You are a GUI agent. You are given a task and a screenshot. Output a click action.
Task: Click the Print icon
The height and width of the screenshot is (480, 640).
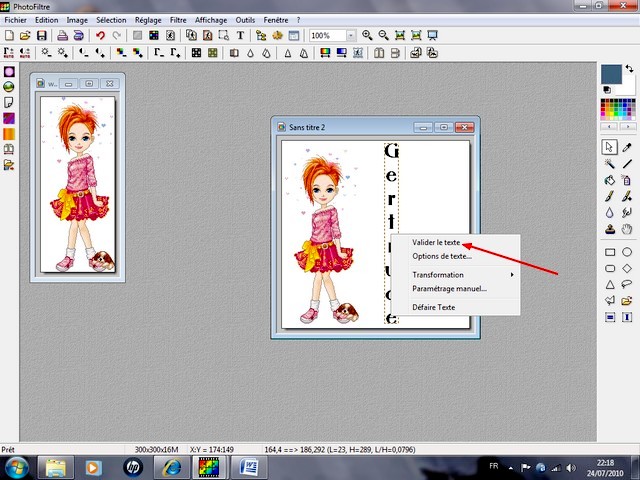point(62,36)
